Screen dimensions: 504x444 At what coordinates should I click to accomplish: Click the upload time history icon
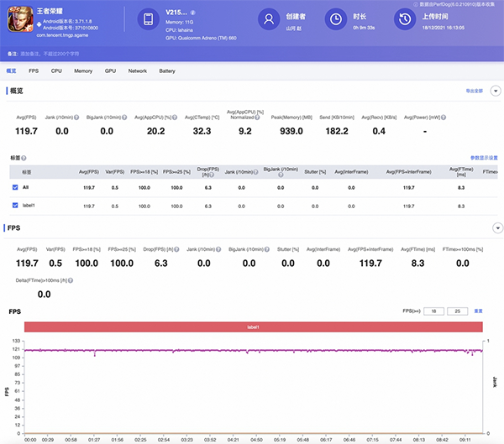[x=404, y=19]
